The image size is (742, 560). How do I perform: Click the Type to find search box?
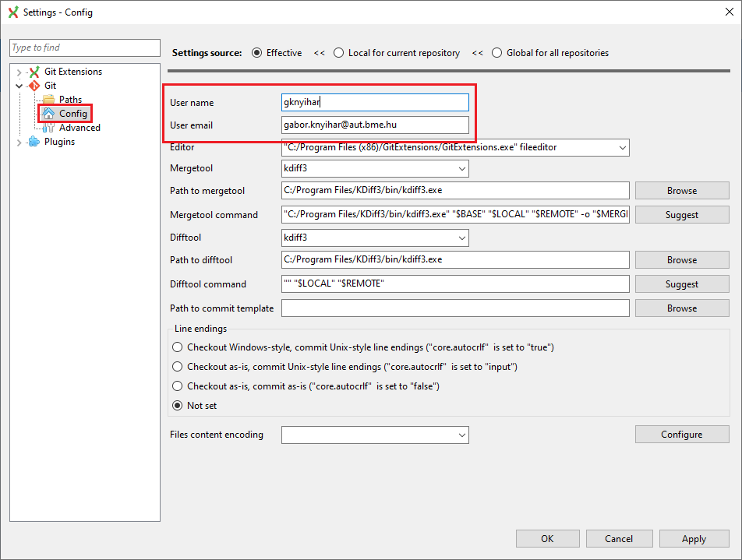click(x=84, y=48)
